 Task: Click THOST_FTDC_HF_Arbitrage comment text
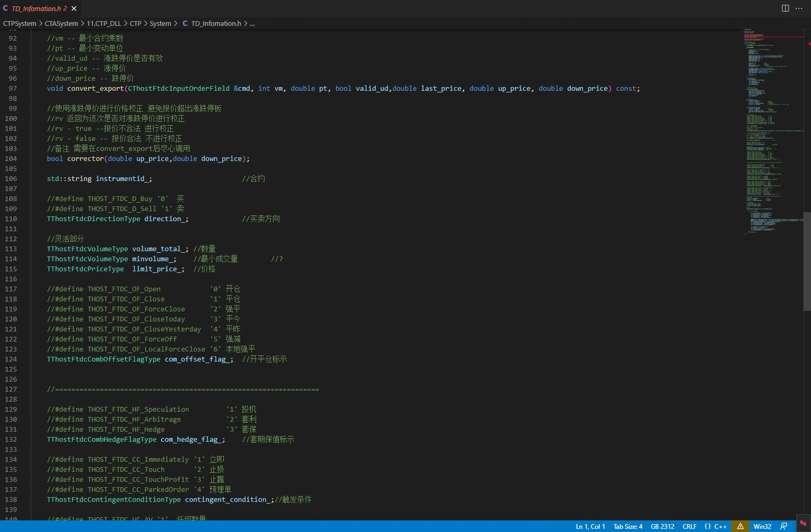click(134, 419)
